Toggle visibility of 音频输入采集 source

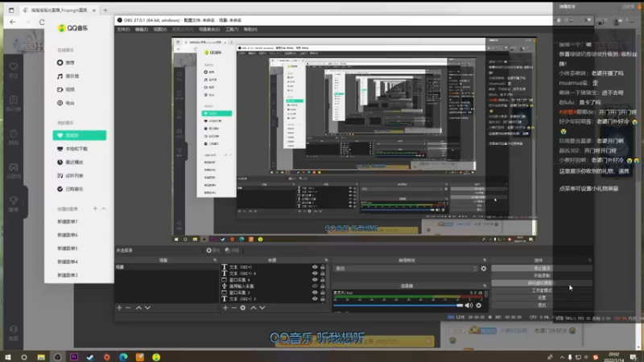click(315, 286)
